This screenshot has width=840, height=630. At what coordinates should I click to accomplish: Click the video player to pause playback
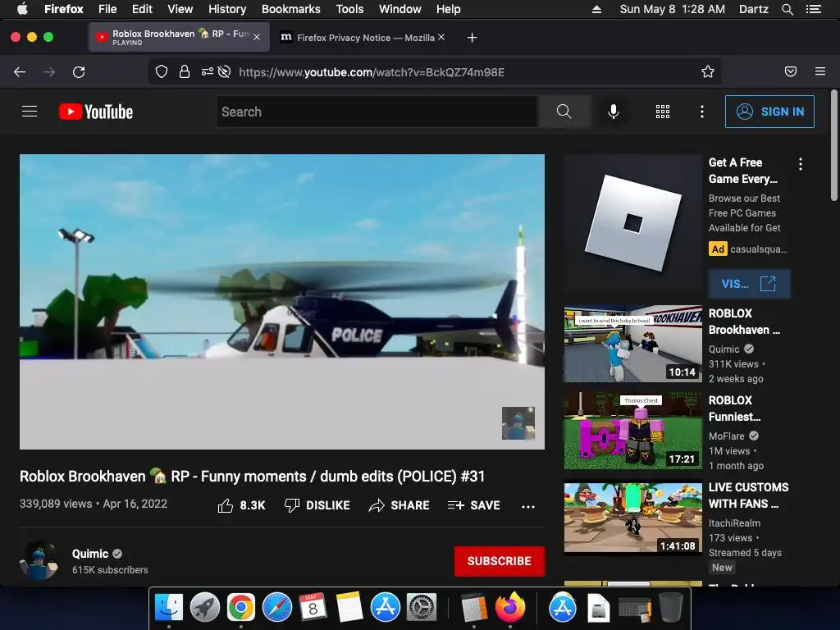coord(282,302)
